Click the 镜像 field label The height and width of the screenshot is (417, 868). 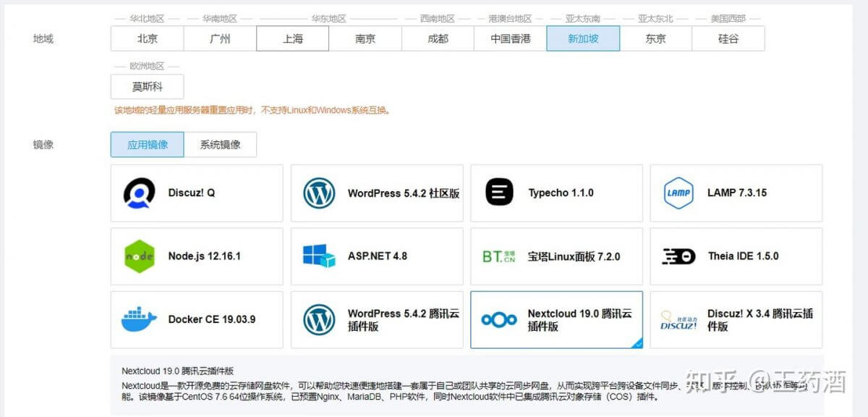coord(43,144)
